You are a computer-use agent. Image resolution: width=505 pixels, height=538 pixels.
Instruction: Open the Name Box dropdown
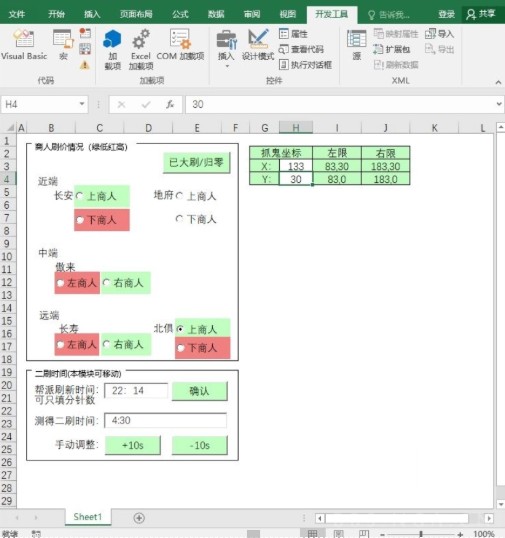click(x=82, y=104)
